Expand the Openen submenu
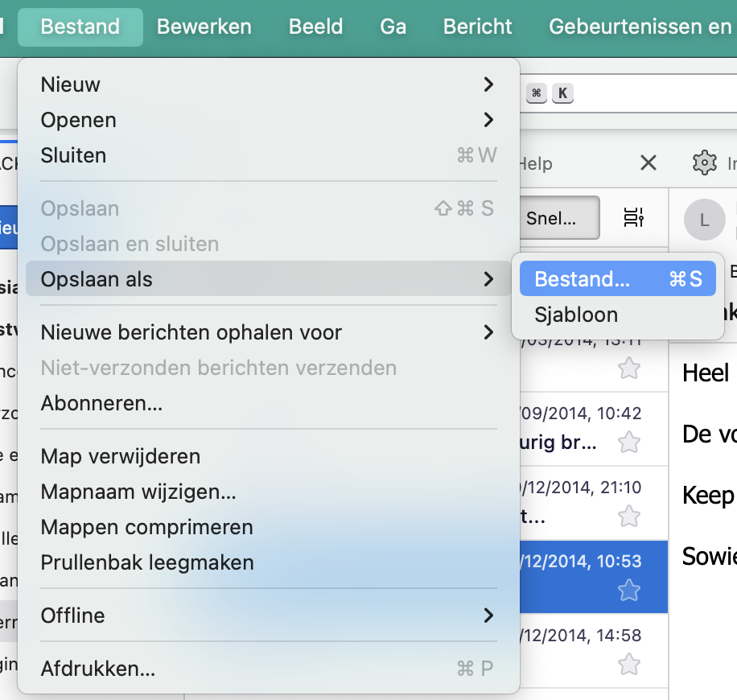Image resolution: width=737 pixels, height=700 pixels. (266, 120)
